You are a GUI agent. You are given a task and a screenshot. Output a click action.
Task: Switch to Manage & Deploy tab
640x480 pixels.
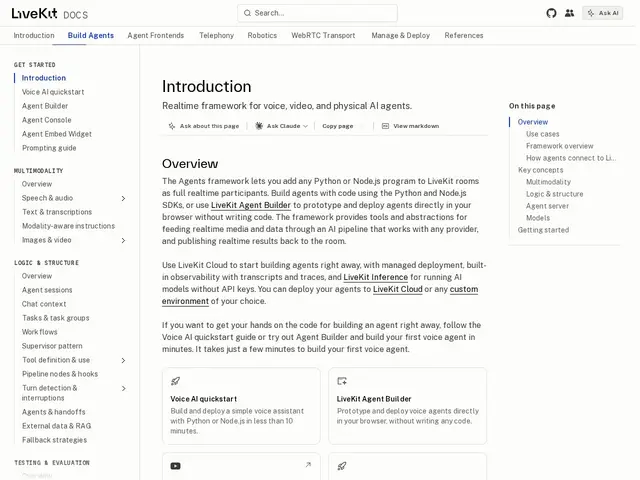pos(400,36)
